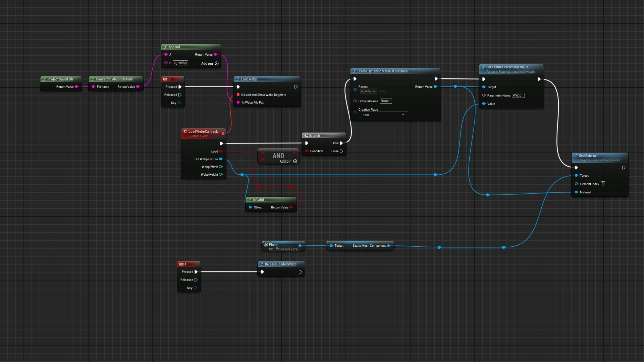
Task: Open the Parent M_Webp asset dropdown
Action: (368, 92)
